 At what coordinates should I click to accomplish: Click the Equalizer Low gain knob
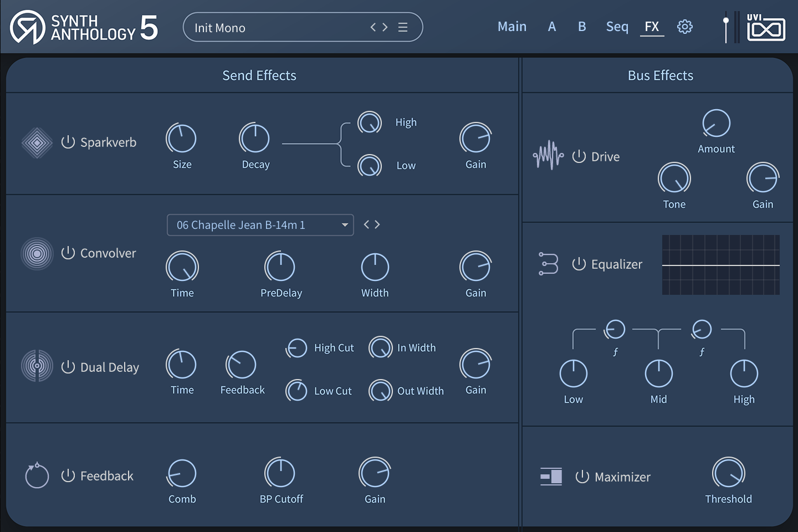pos(574,374)
